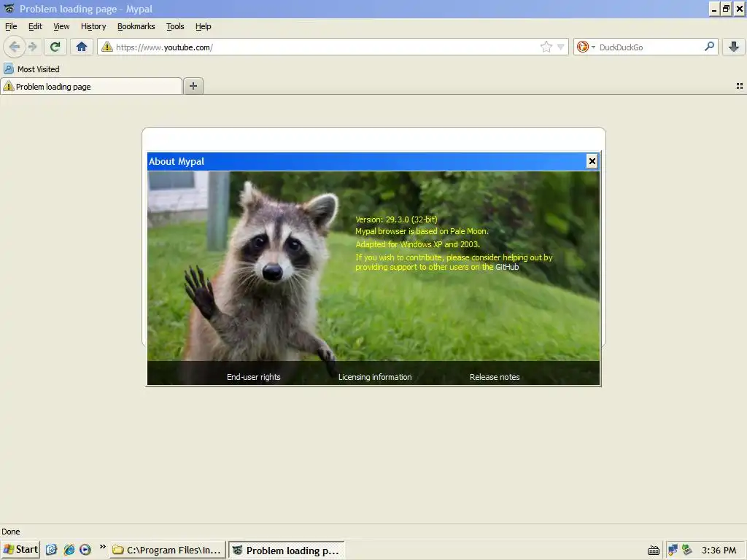The image size is (747, 560).
Task: Expand hidden quick launch items chevron
Action: (x=102, y=547)
